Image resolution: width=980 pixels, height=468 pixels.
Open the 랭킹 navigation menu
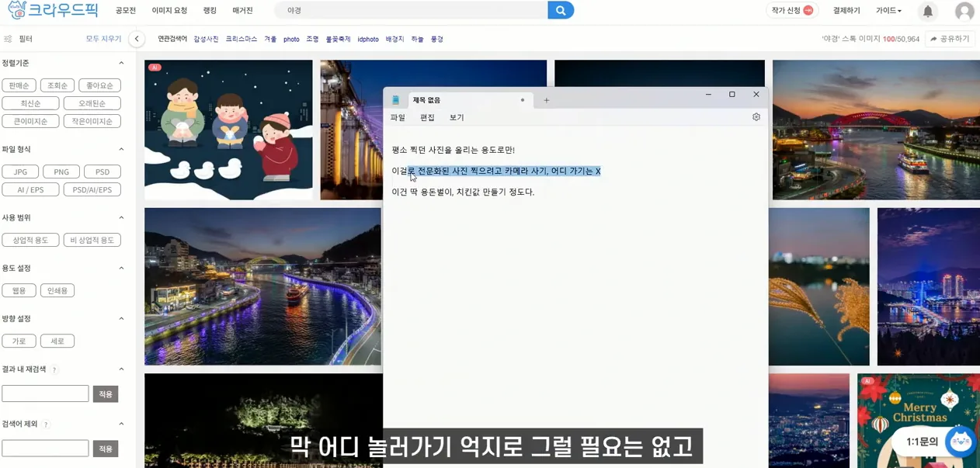pyautogui.click(x=210, y=11)
